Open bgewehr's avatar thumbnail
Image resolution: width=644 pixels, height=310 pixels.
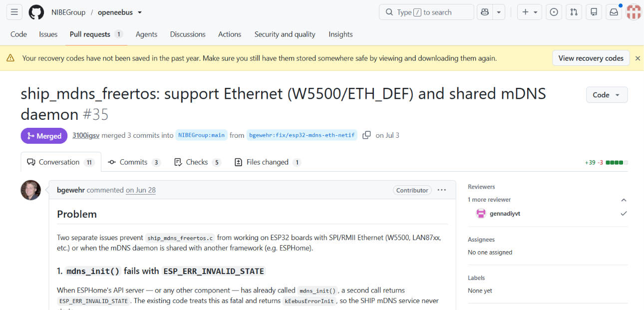(30, 190)
